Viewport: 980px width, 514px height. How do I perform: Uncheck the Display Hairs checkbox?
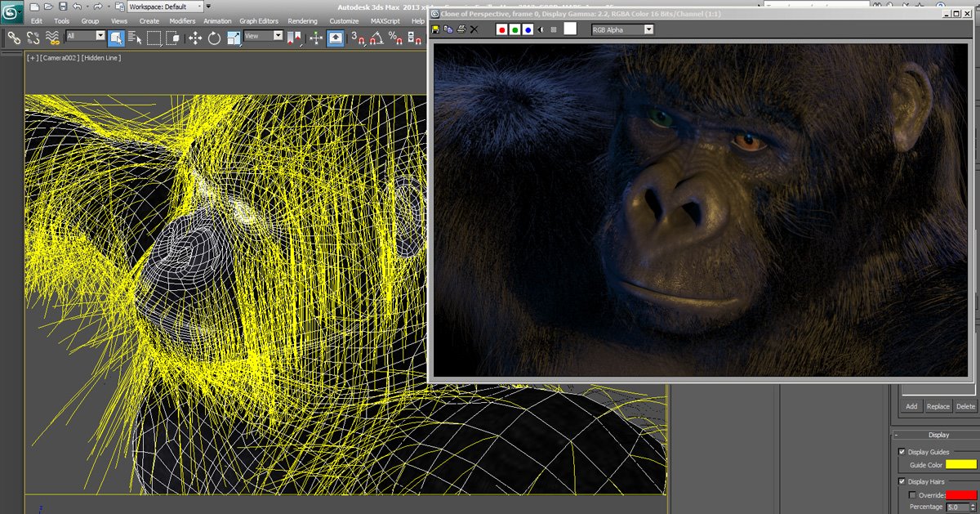tap(902, 481)
